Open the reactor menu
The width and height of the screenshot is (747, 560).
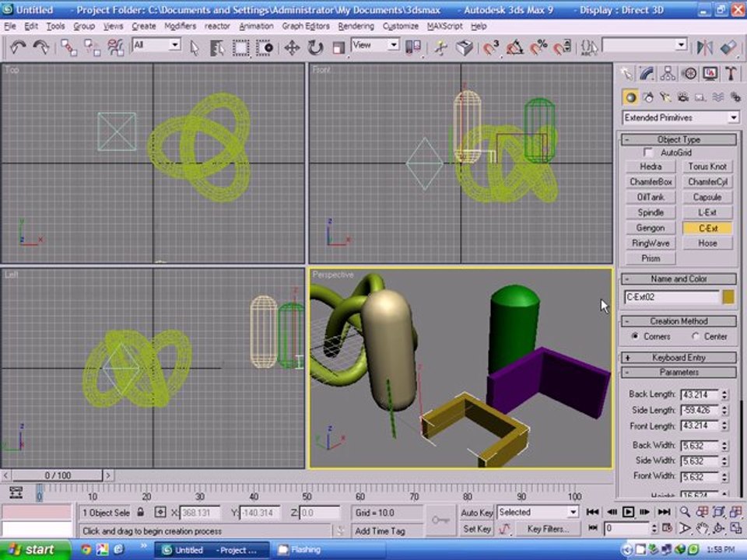click(217, 26)
